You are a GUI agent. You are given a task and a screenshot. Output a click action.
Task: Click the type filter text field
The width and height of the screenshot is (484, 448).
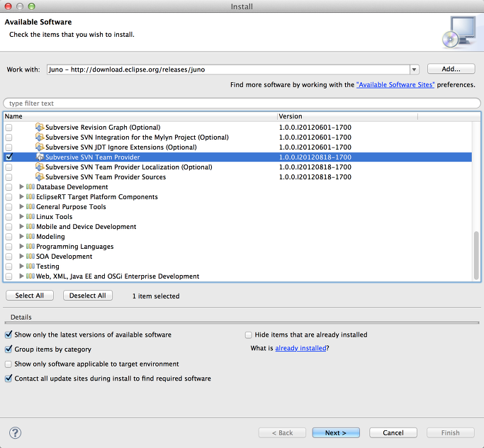click(x=242, y=103)
